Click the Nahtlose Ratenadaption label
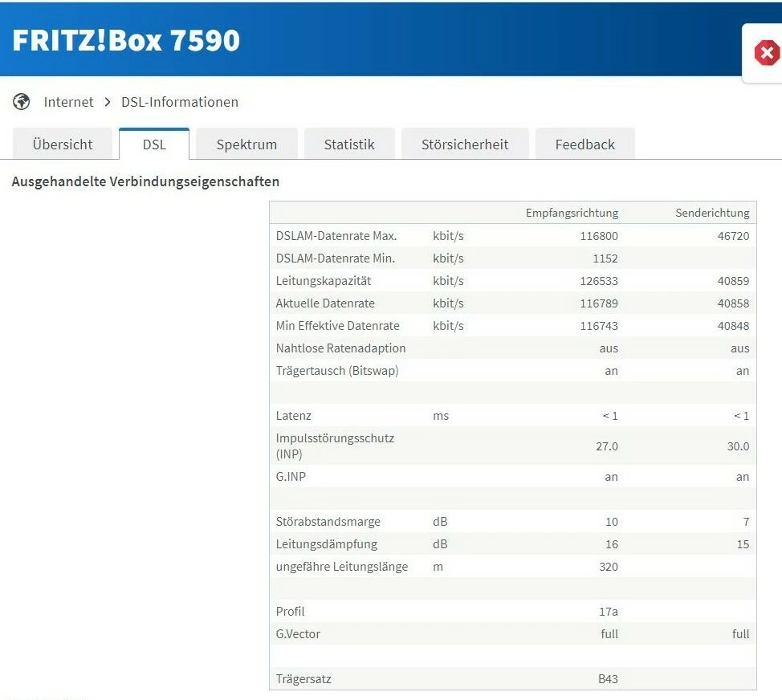 point(340,348)
